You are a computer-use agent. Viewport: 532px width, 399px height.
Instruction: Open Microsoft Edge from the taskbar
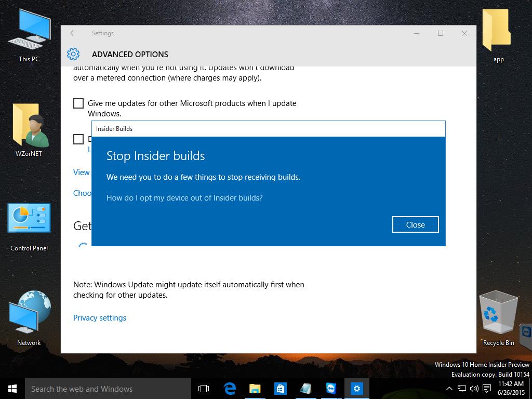(230, 389)
